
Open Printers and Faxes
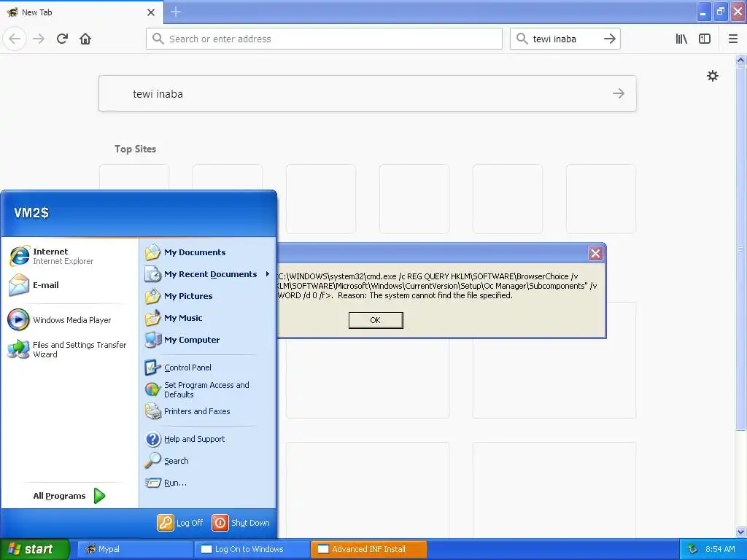click(x=208, y=411)
